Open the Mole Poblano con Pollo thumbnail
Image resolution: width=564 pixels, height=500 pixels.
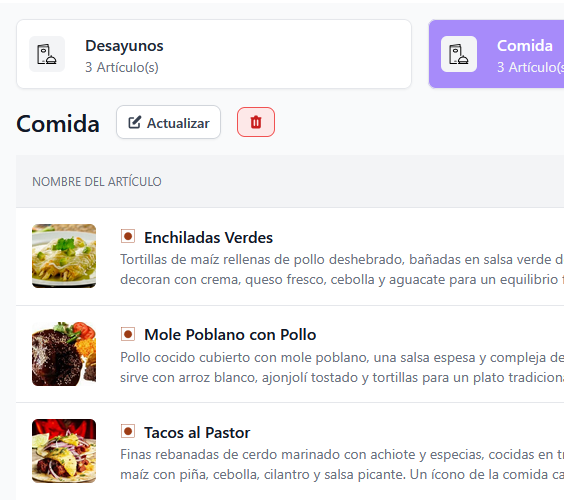64,354
